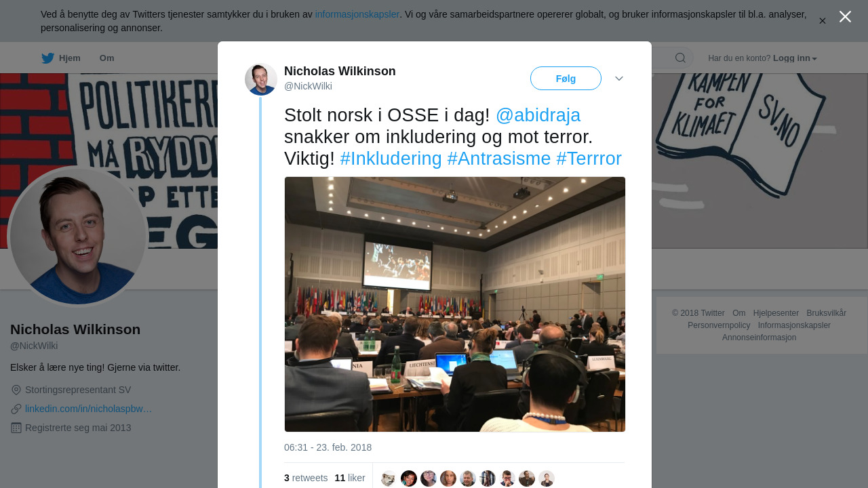Open the @abidraja mention link
The width and height of the screenshot is (868, 488).
tap(538, 115)
